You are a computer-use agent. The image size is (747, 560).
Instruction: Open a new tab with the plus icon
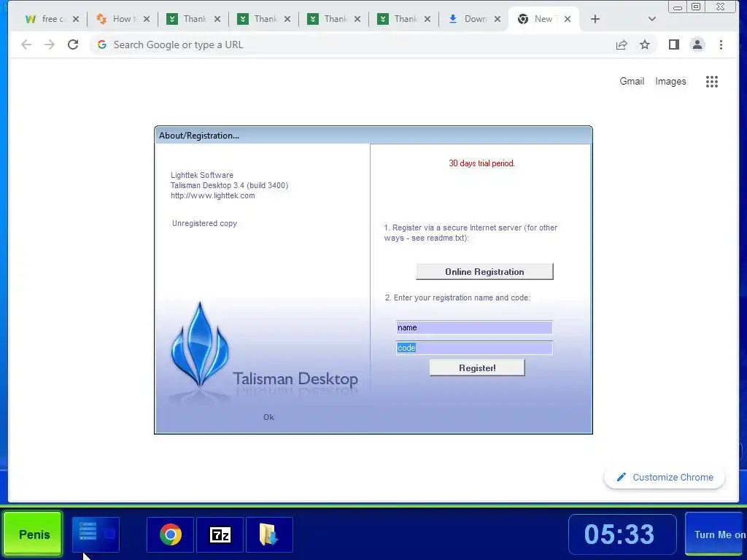tap(595, 19)
